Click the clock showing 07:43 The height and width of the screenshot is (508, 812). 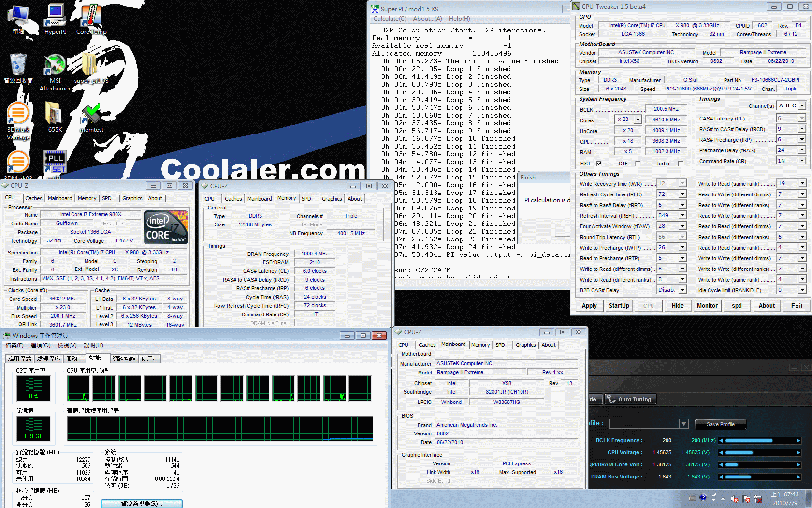click(x=785, y=498)
